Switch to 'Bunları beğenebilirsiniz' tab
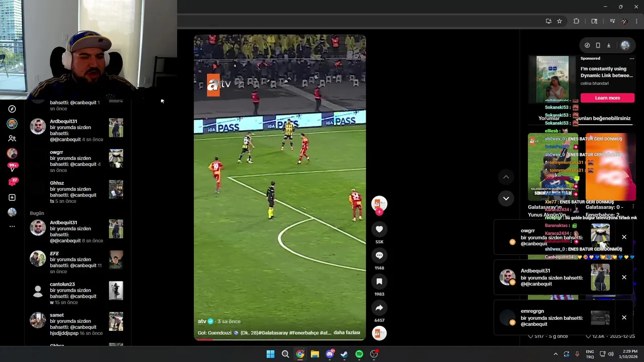The height and width of the screenshot is (362, 644). 603,119
